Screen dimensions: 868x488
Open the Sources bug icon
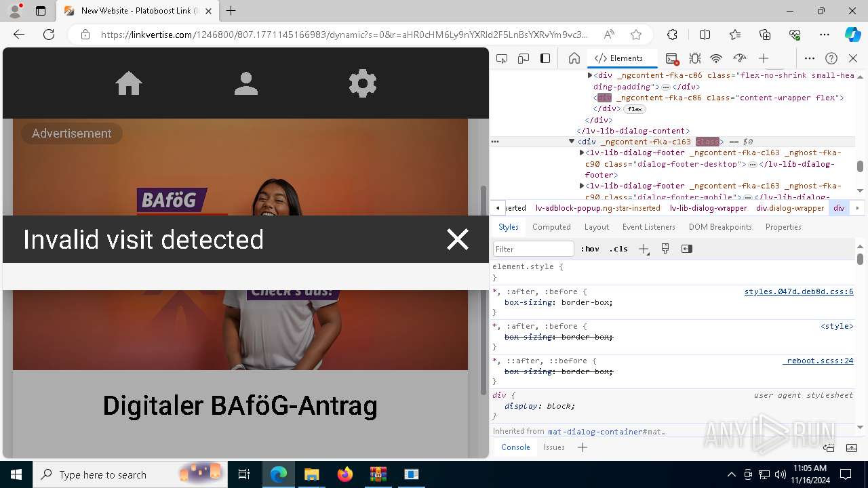695,58
